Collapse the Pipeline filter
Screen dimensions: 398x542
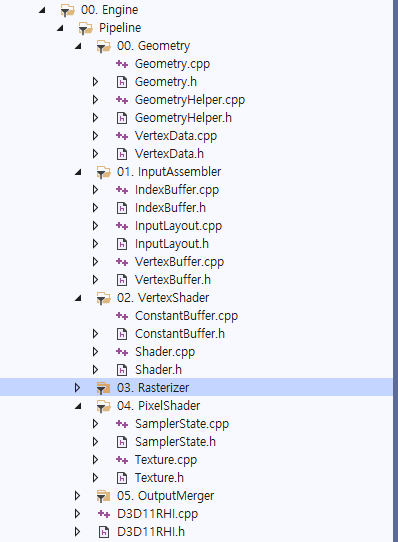(60, 28)
